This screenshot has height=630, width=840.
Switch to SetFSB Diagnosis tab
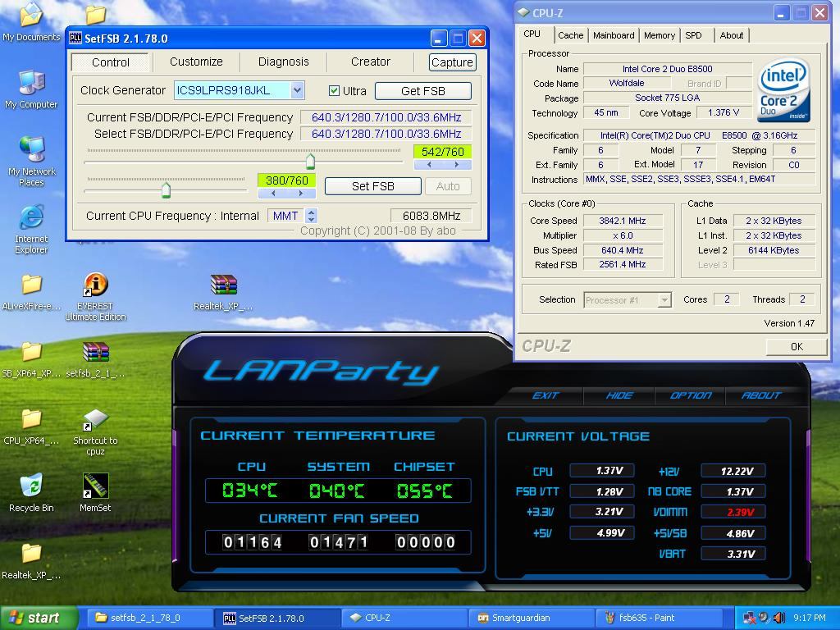click(x=283, y=62)
